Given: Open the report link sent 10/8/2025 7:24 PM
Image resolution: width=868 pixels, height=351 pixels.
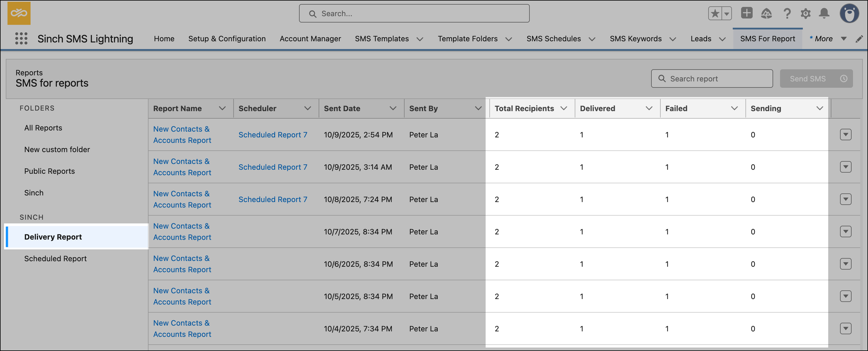Looking at the screenshot, I should click(x=182, y=199).
